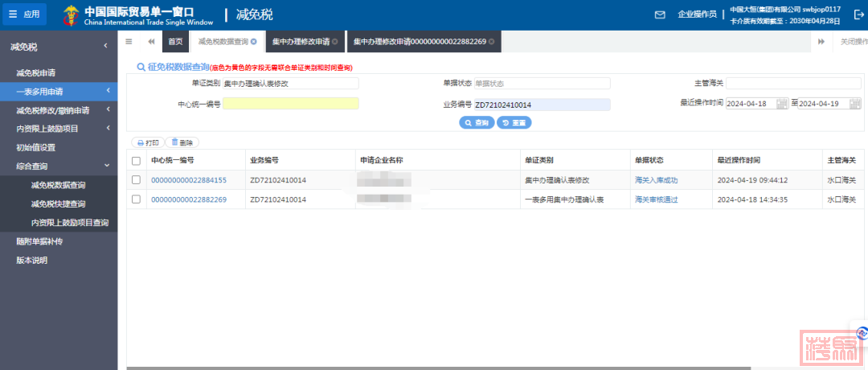Select 减免税快捷查询 submenu item
Image resolution: width=868 pixels, height=370 pixels.
pyautogui.click(x=59, y=203)
